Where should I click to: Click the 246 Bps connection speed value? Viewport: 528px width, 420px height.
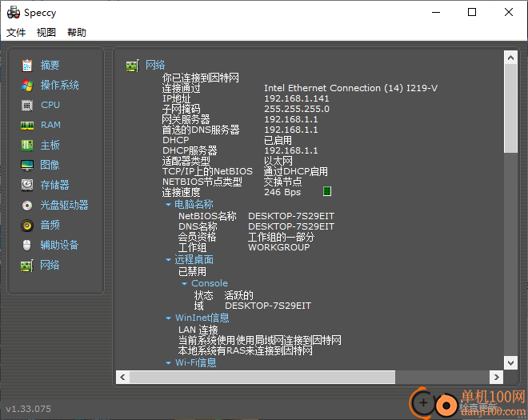pyautogui.click(x=282, y=192)
